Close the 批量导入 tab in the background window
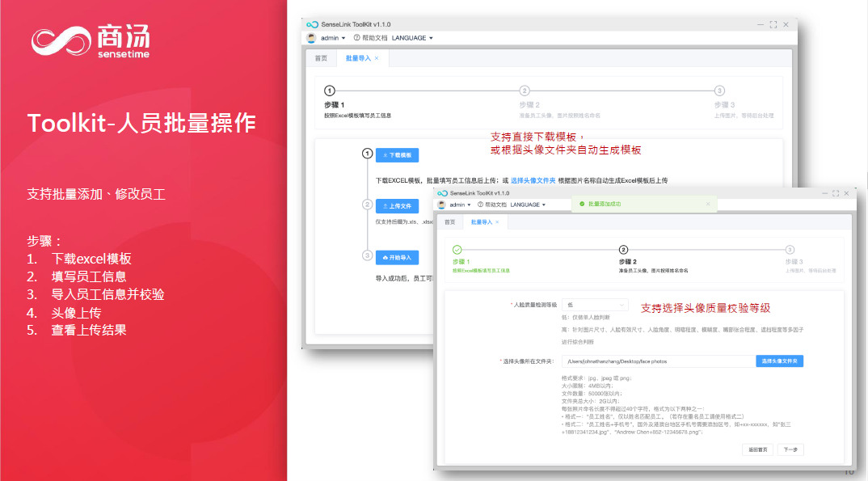868x481 pixels. click(377, 58)
